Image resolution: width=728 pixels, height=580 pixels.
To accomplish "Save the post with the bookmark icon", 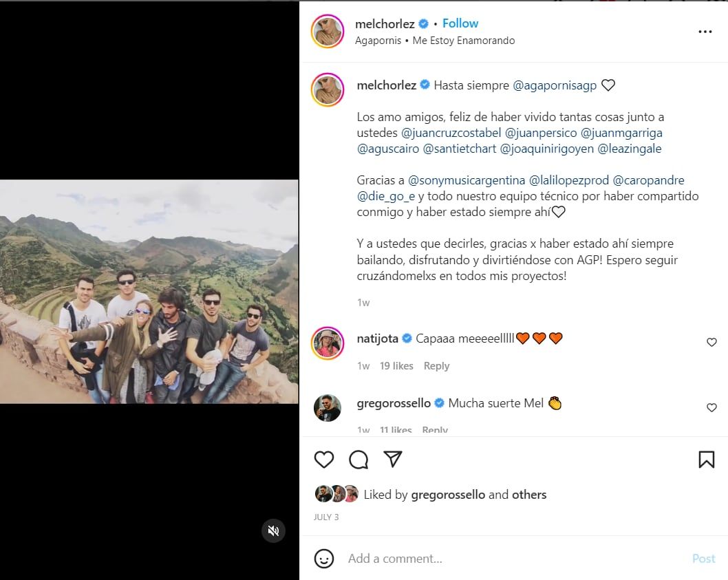I will coord(707,459).
